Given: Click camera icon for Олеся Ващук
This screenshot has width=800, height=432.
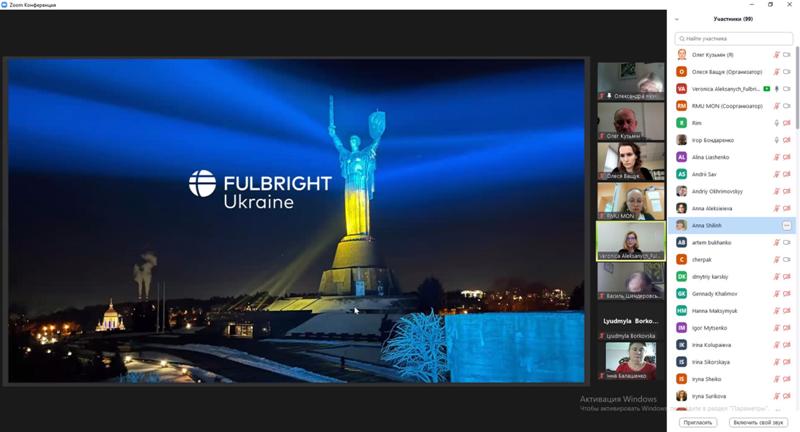Looking at the screenshot, I should (x=787, y=72).
